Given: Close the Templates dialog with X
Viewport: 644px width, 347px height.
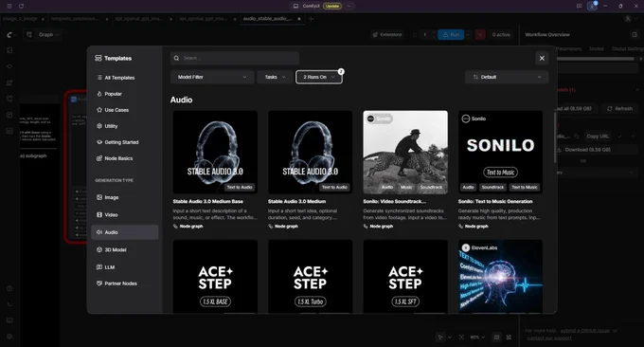Looking at the screenshot, I should pyautogui.click(x=542, y=58).
